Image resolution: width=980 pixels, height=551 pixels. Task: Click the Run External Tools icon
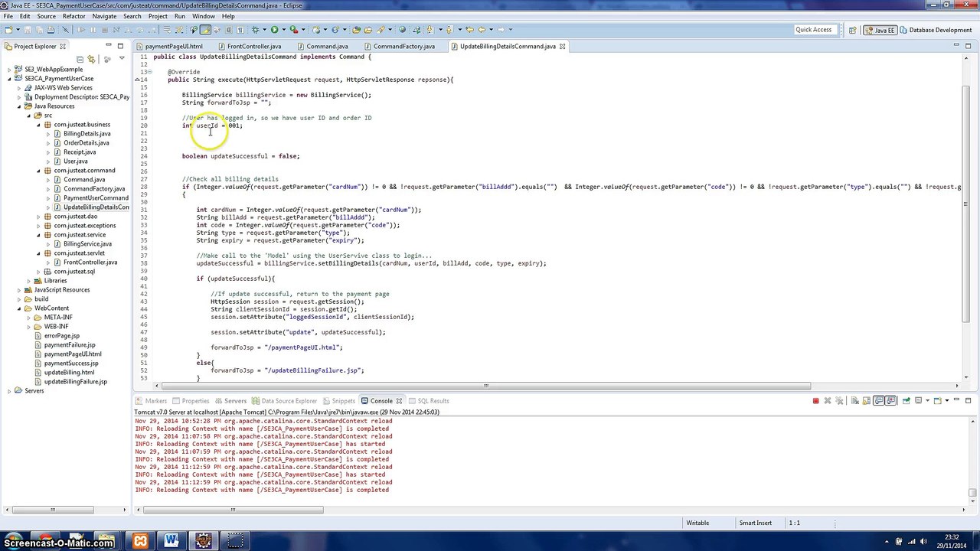point(293,30)
